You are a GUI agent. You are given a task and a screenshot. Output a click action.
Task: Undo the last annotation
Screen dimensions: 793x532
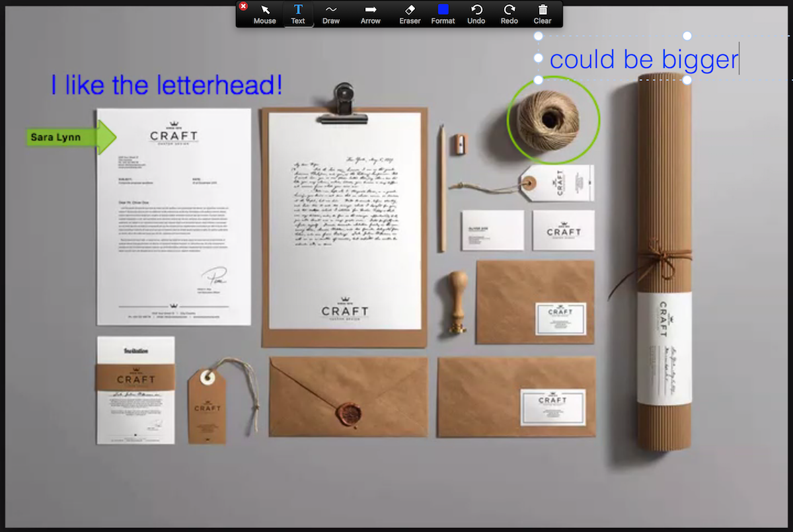(476, 13)
